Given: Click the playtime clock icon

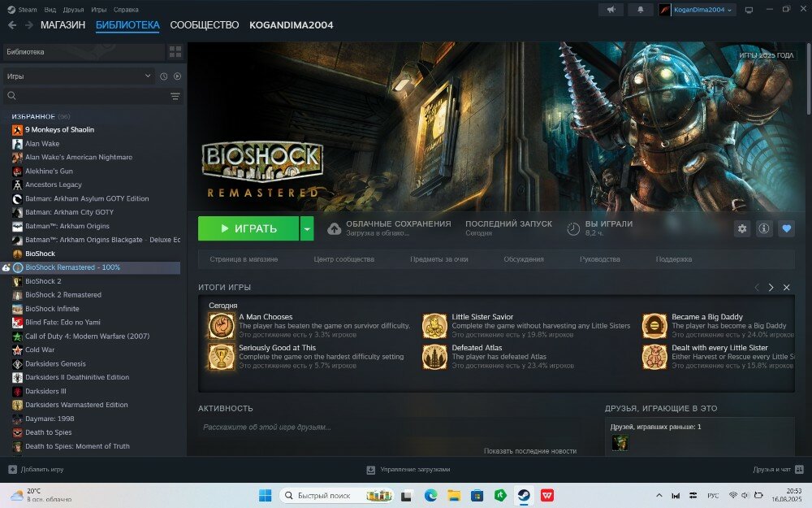Looking at the screenshot, I should 573,228.
